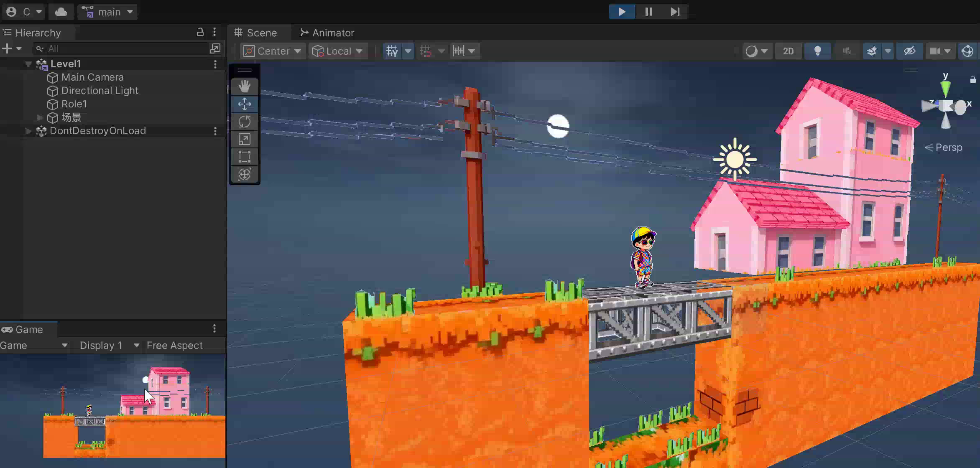Select the Scale tool
The width and height of the screenshot is (980, 468).
(245, 139)
